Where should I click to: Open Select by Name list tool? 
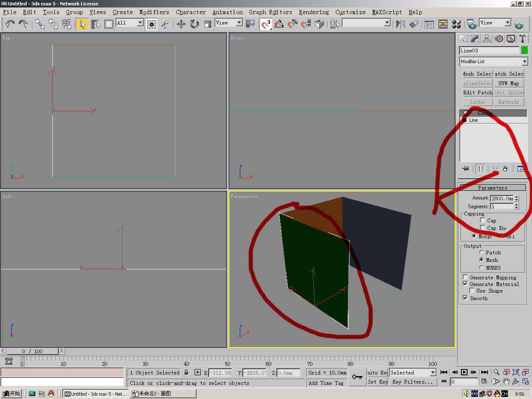(x=95, y=24)
